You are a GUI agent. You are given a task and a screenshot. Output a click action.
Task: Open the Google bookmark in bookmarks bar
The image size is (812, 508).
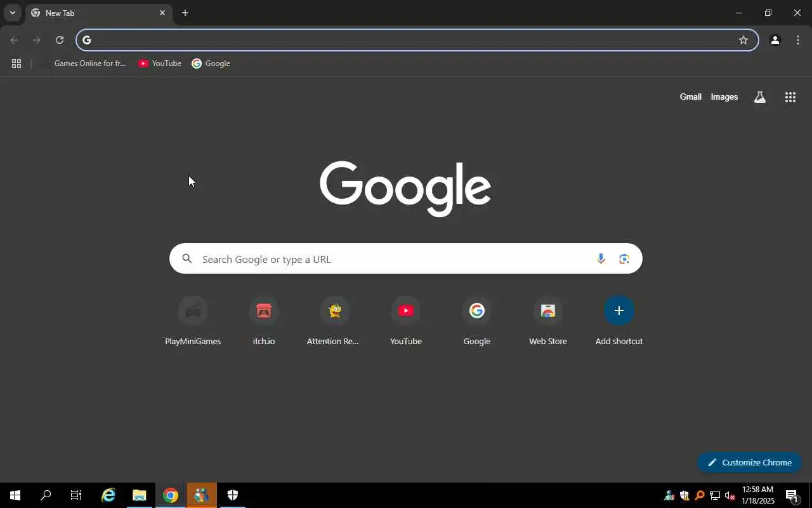(x=211, y=63)
